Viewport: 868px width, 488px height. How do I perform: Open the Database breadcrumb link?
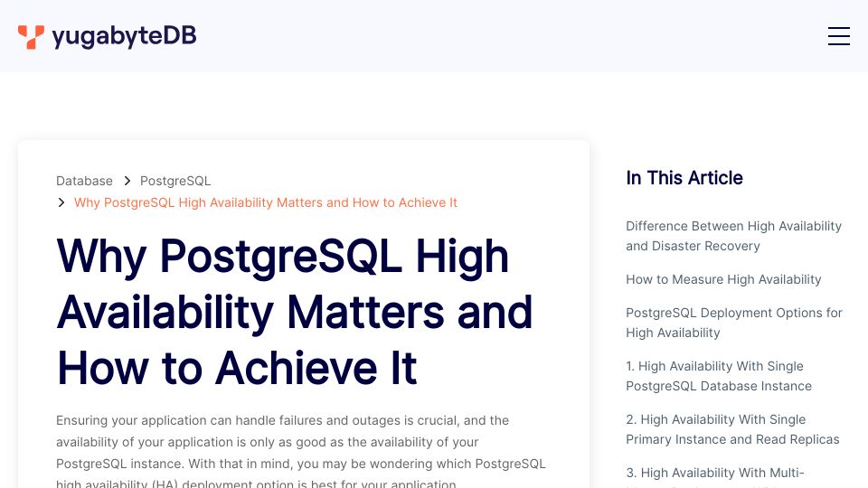(84, 181)
